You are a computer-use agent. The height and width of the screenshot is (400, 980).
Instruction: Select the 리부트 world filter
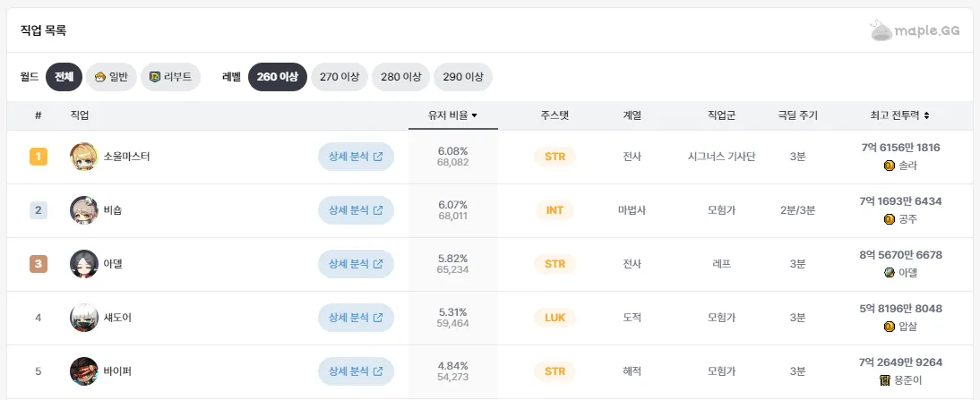[x=171, y=77]
